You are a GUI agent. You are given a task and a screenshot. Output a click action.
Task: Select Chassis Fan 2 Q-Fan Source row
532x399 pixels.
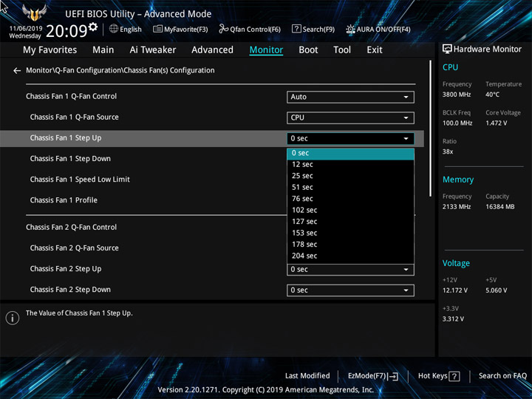tap(75, 248)
